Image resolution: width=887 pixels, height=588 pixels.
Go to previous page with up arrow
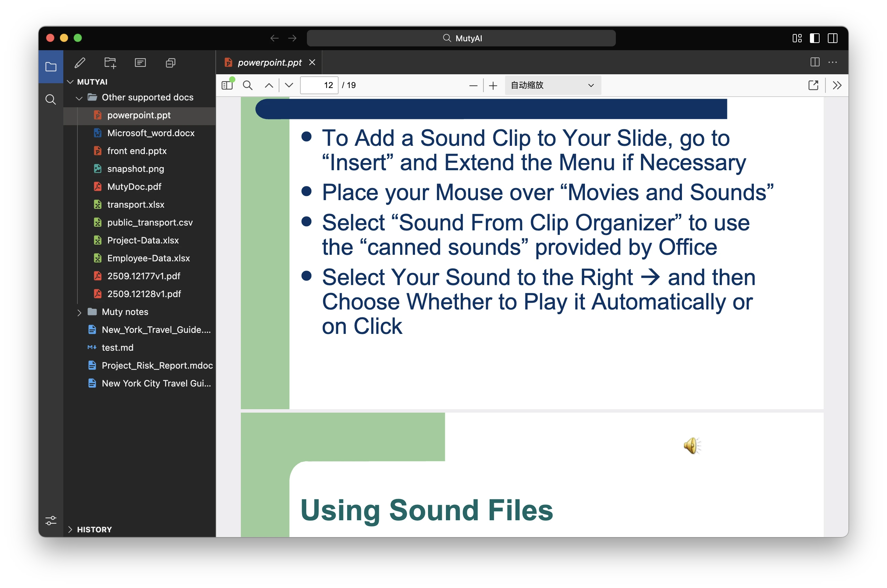coord(269,85)
